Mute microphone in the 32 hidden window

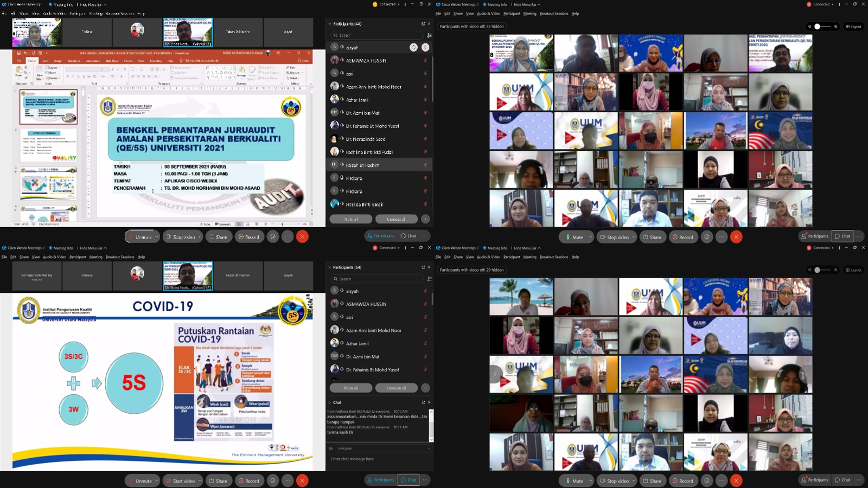click(575, 237)
